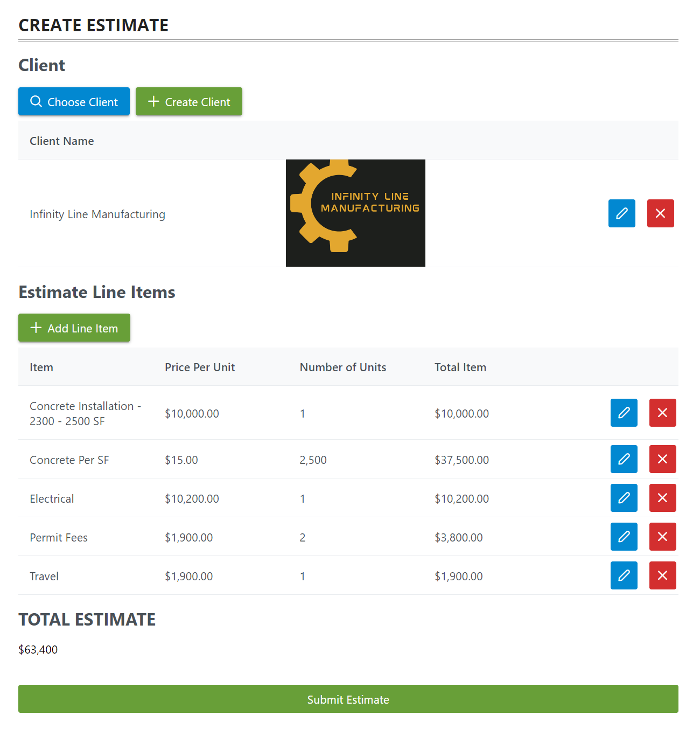The height and width of the screenshot is (736, 700).
Task: Add a new line item
Action: coord(74,328)
